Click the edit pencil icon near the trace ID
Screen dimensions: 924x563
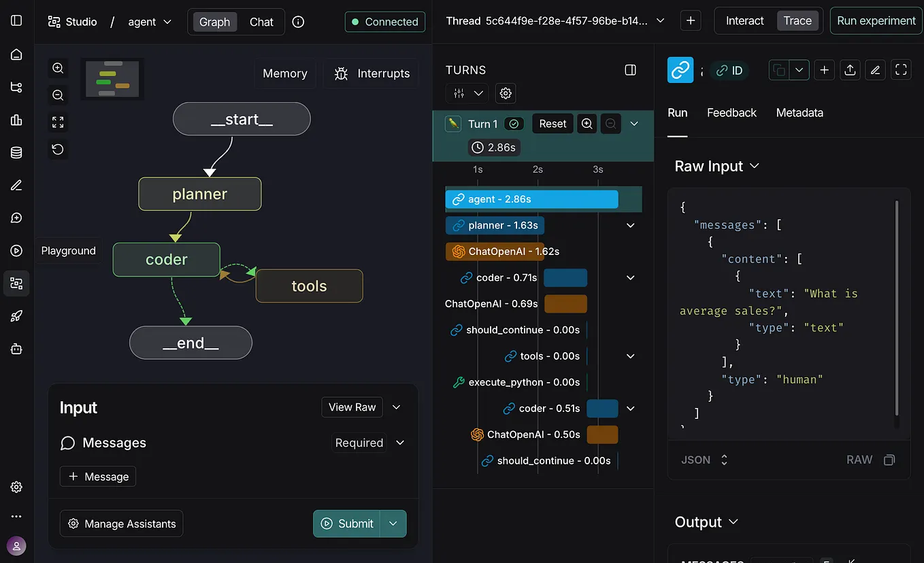coord(875,69)
